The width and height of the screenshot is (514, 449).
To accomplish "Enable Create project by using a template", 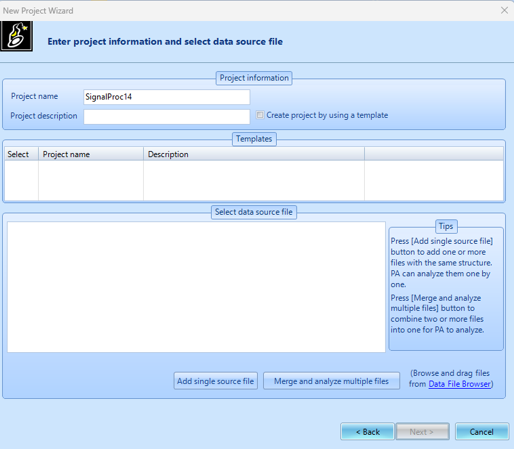I will coord(260,115).
